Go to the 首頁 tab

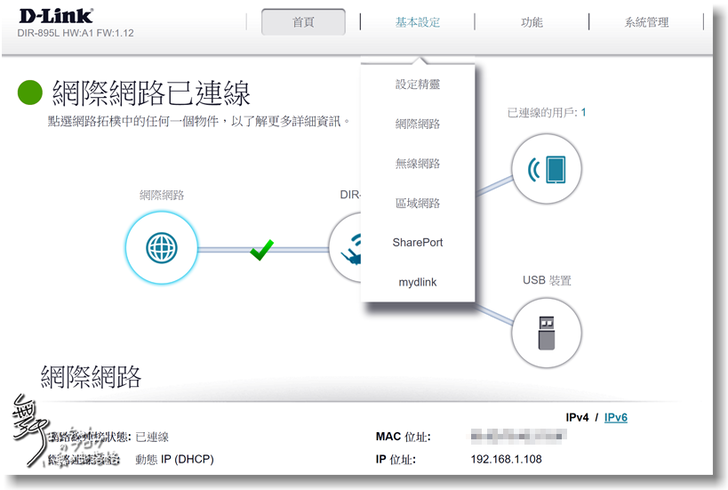click(x=303, y=22)
